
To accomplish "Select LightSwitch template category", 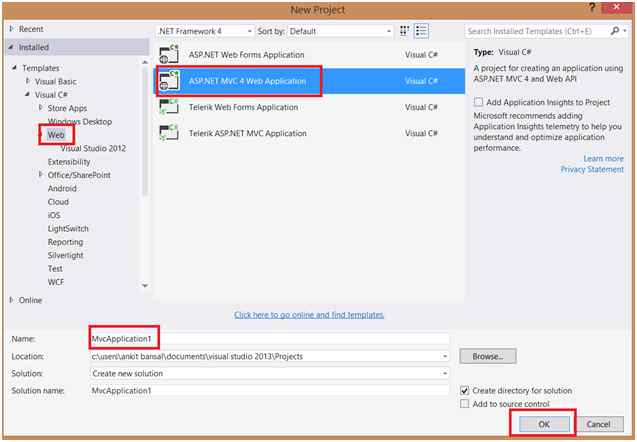I will pos(68,229).
